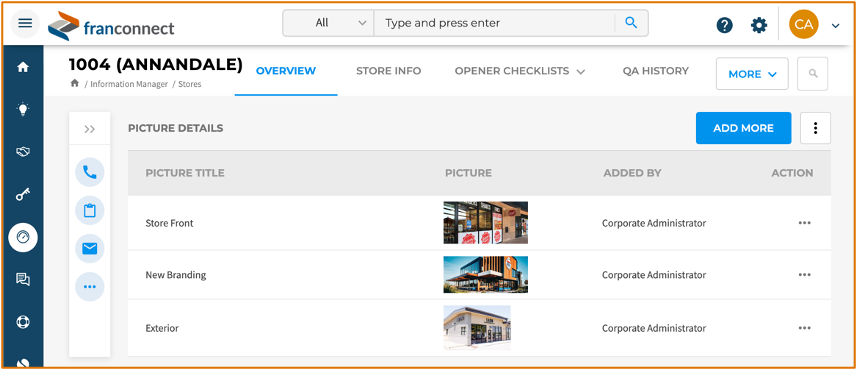856x370 pixels.
Task: Click the phone call quick action icon
Action: pyautogui.click(x=90, y=172)
